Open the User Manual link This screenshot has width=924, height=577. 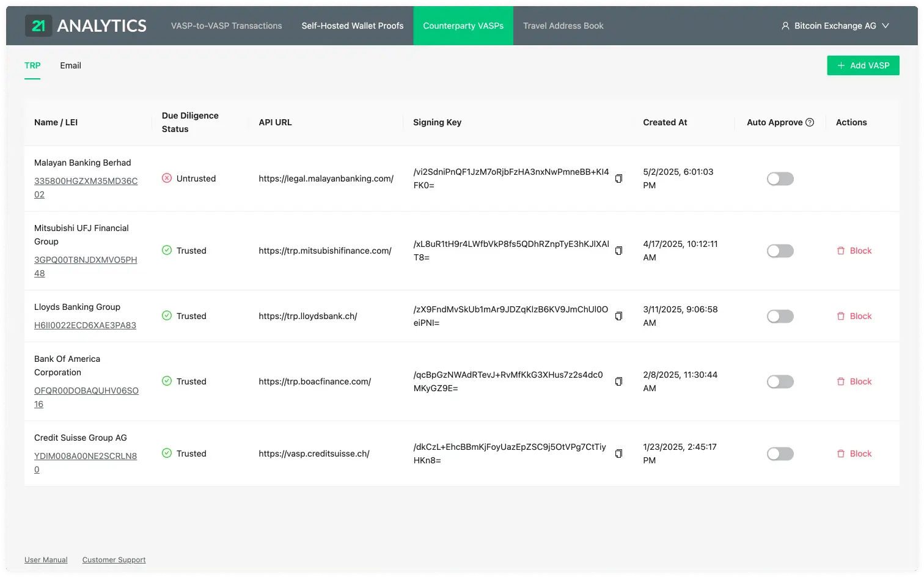point(46,560)
